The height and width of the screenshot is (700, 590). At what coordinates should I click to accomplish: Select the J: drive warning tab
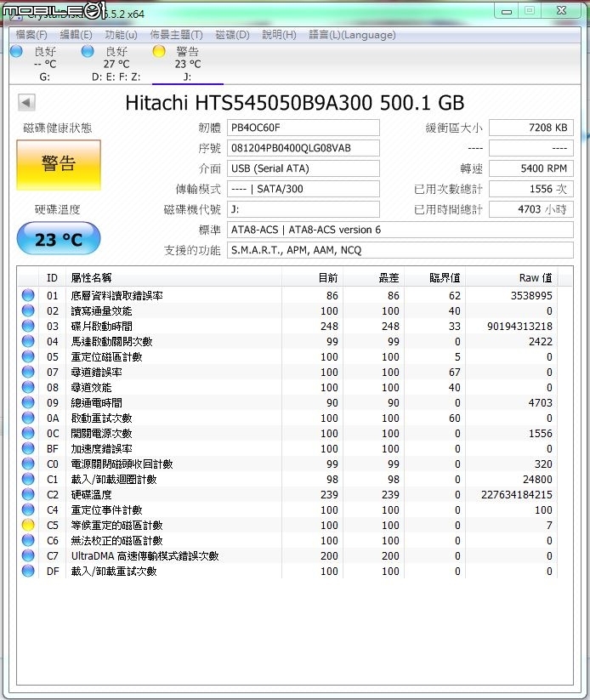(x=187, y=64)
